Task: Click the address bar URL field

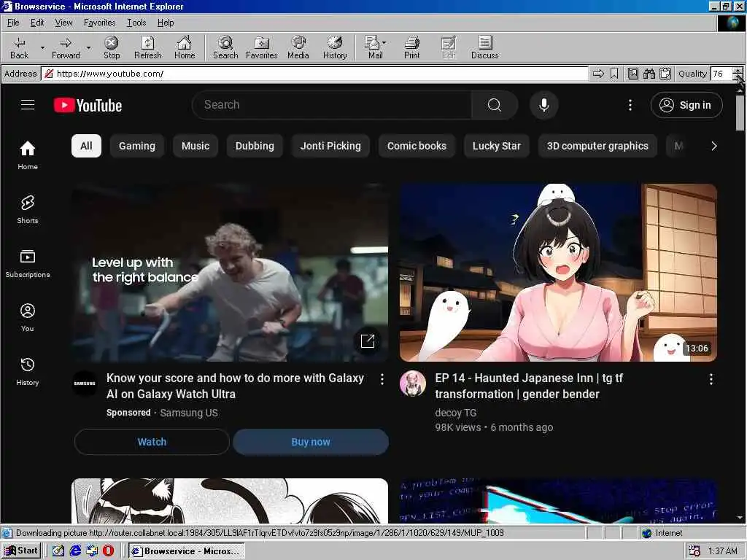Action: (314, 74)
